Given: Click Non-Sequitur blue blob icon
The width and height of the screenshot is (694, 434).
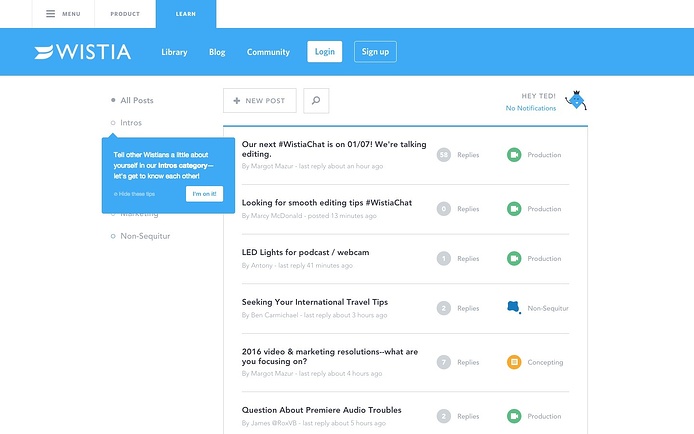Looking at the screenshot, I should pos(513,307).
